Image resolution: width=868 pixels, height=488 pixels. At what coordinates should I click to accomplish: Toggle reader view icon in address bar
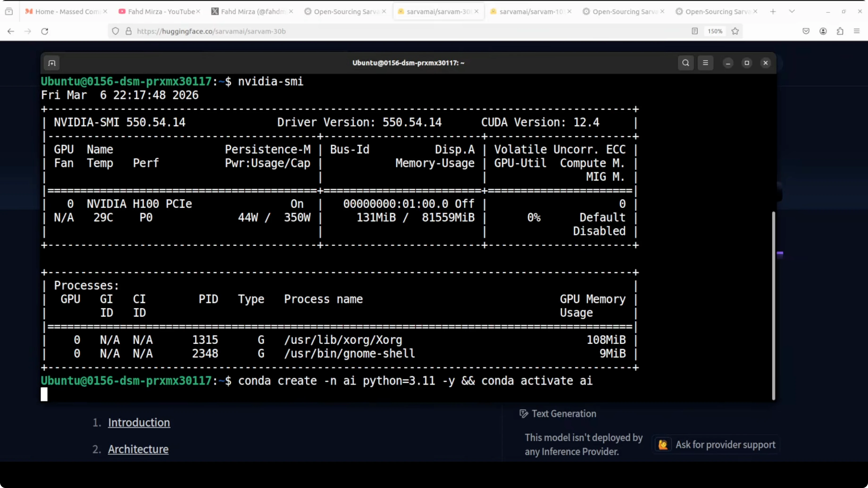pyautogui.click(x=694, y=31)
